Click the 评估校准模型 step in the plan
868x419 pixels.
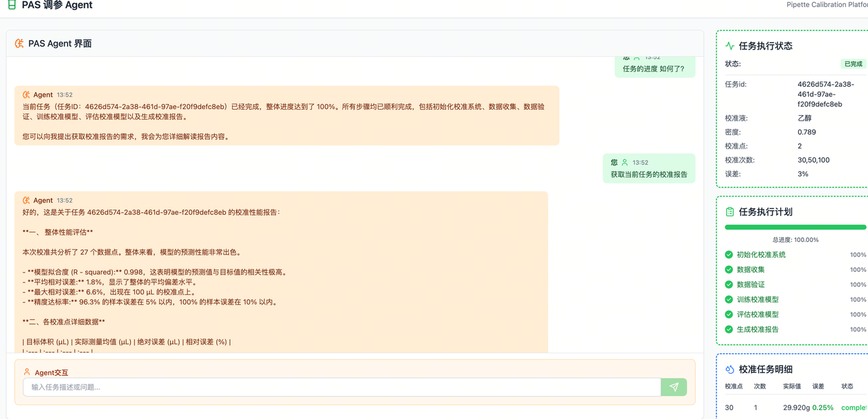point(757,315)
